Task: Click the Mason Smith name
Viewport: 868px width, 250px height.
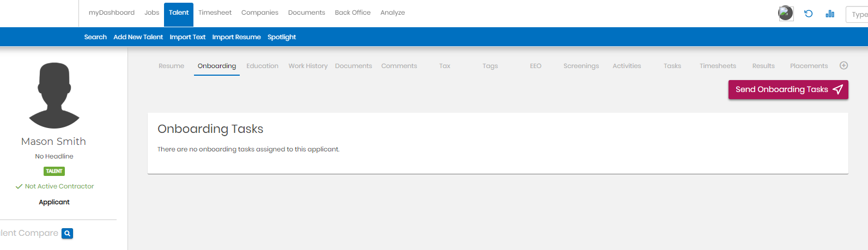Action: click(x=53, y=141)
